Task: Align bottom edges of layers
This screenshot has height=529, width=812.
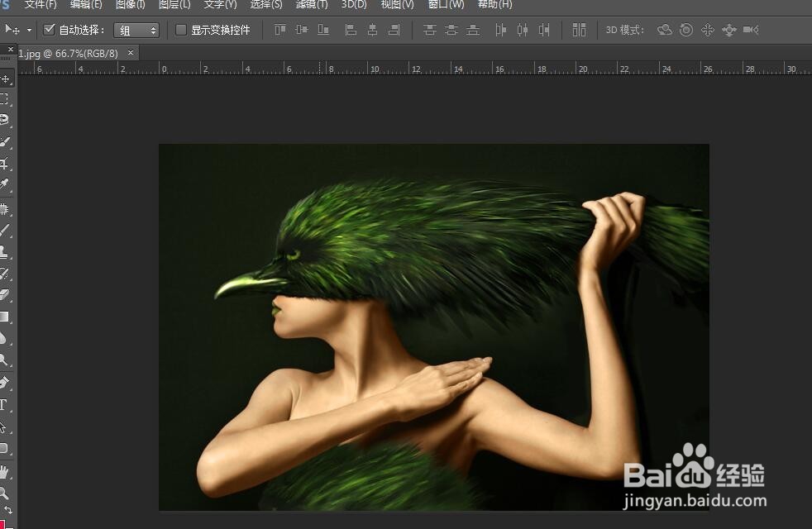Action: tap(323, 30)
